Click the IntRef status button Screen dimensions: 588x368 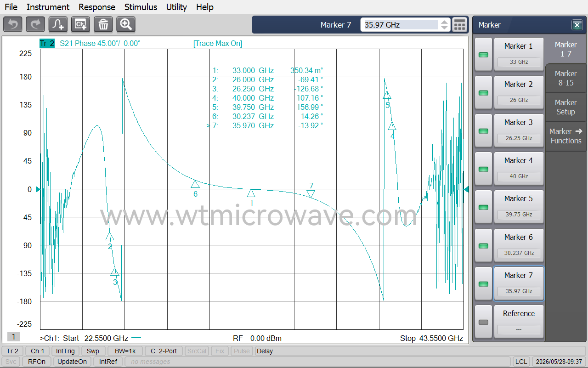108,362
